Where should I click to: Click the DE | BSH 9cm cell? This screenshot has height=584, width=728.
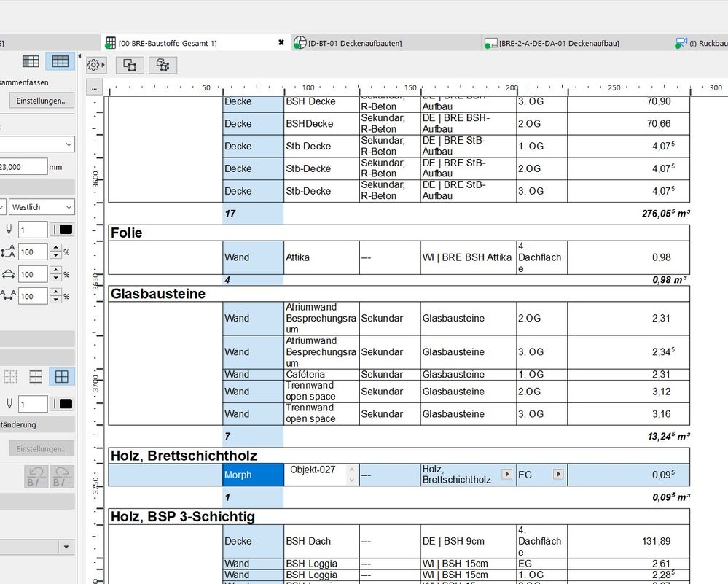point(468,541)
